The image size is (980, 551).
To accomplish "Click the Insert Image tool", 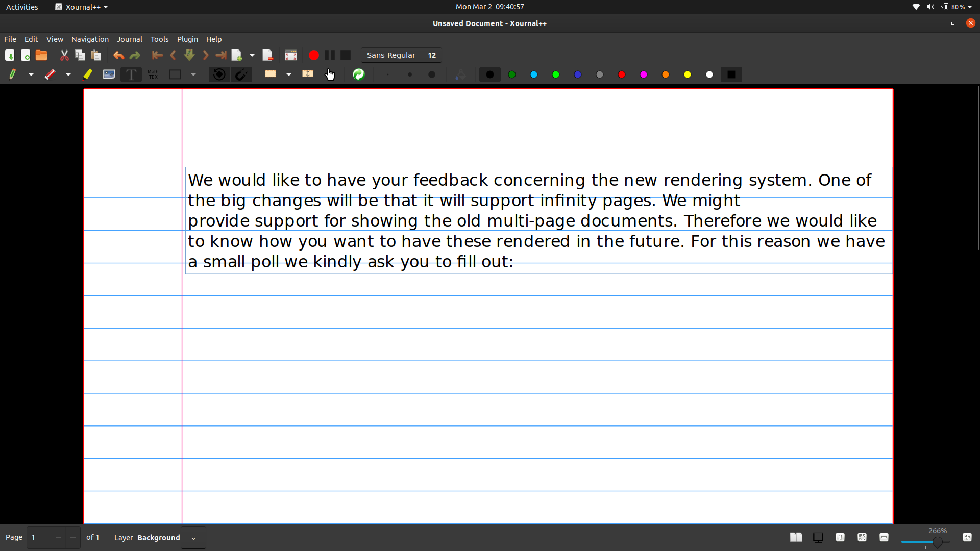I will (x=109, y=74).
